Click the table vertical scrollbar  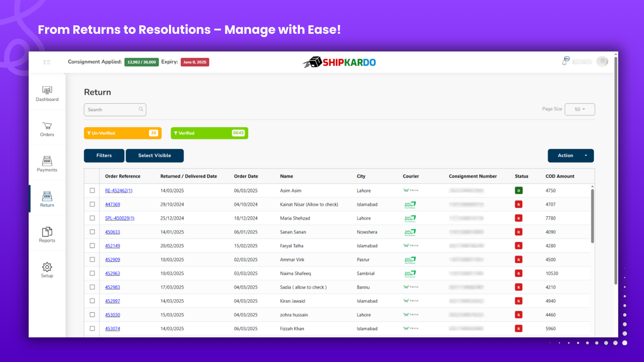tap(592, 216)
